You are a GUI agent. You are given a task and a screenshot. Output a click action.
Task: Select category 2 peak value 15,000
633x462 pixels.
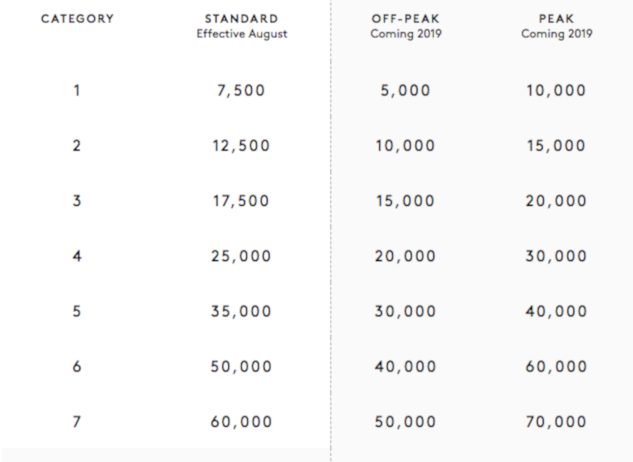tap(556, 145)
